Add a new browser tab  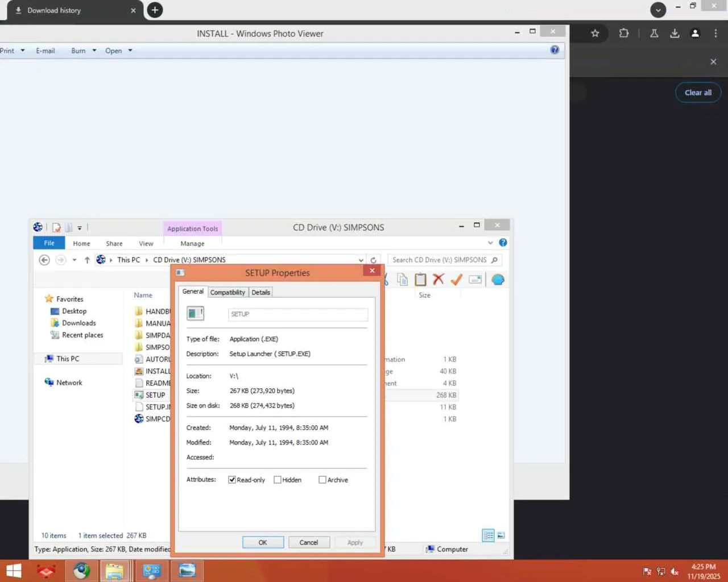[x=155, y=10]
